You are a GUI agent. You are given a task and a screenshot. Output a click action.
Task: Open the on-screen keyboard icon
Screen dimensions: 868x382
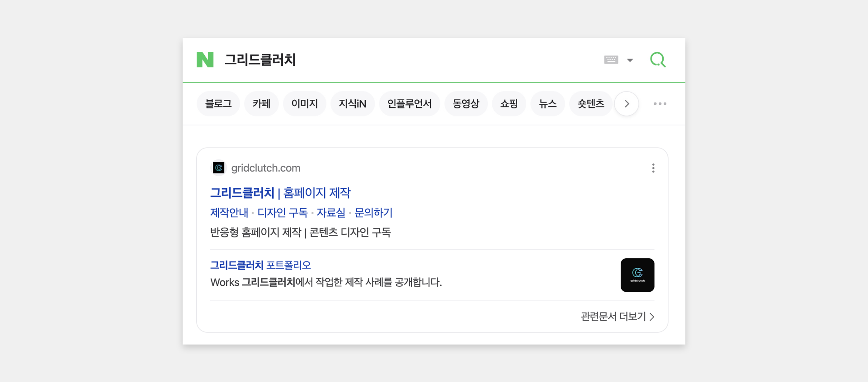(x=611, y=60)
